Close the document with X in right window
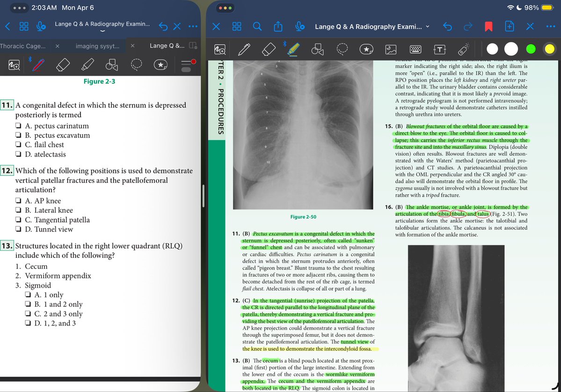The image size is (561, 392). tap(216, 27)
